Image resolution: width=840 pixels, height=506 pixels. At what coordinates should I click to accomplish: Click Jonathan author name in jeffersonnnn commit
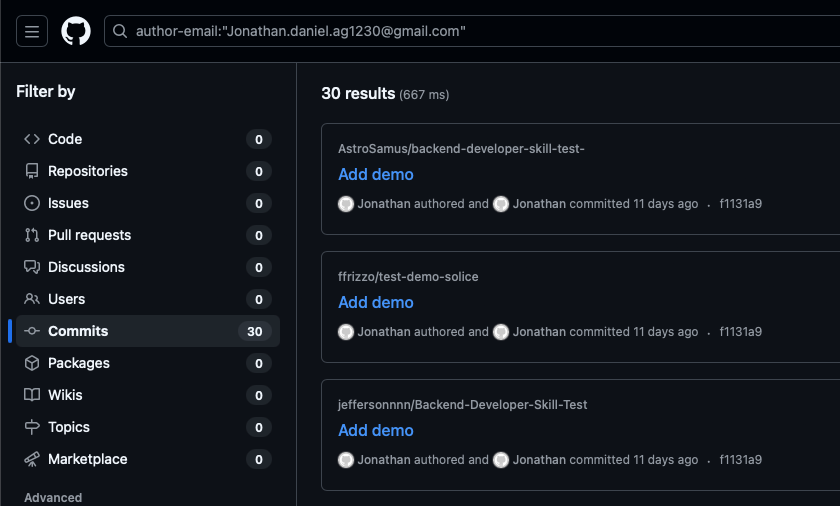tap(384, 460)
